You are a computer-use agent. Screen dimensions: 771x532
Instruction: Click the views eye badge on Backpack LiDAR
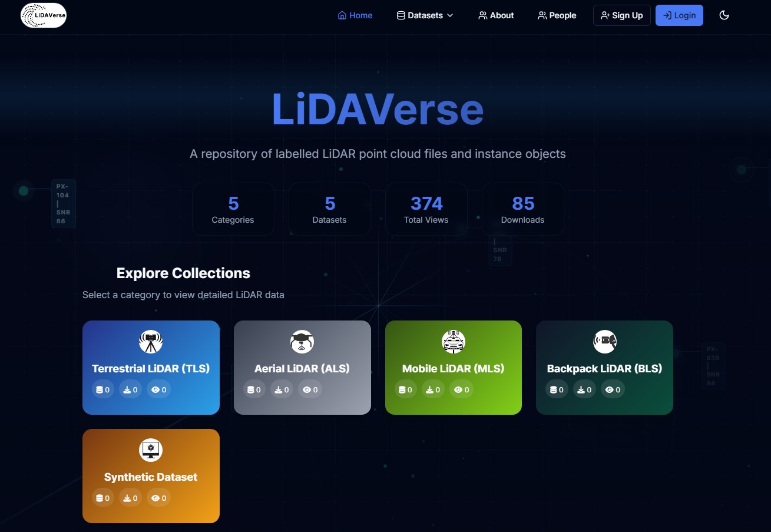coord(613,389)
